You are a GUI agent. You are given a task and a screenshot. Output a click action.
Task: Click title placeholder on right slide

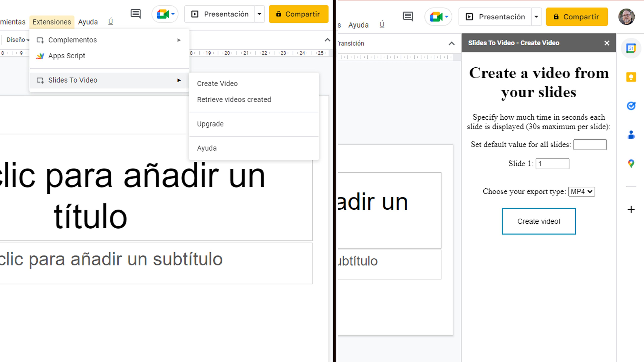tap(389, 210)
